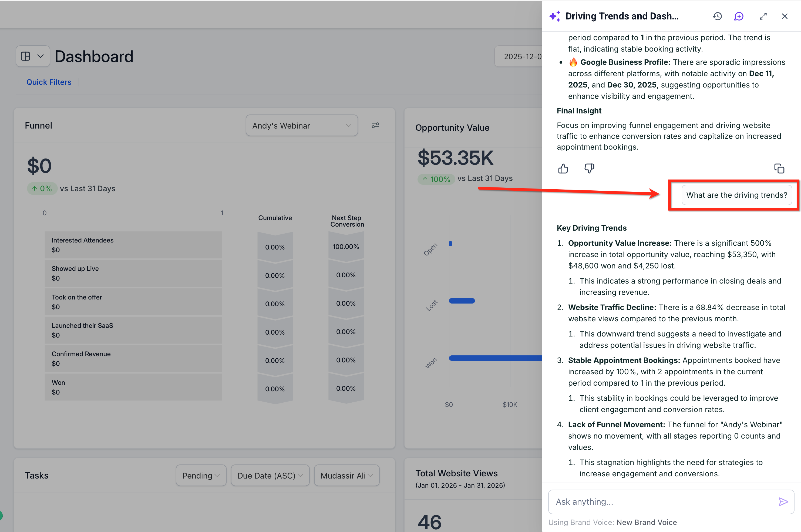Screen dimensions: 801x532
Task: Start a new chat conversation
Action: 739,16
